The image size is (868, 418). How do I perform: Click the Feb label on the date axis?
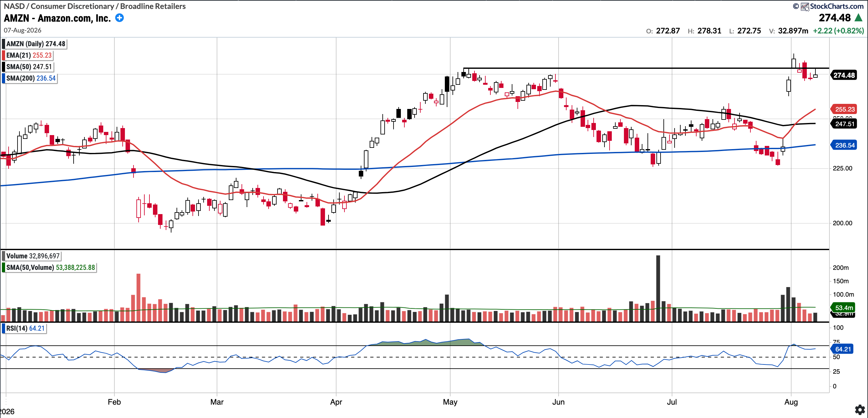pyautogui.click(x=114, y=402)
